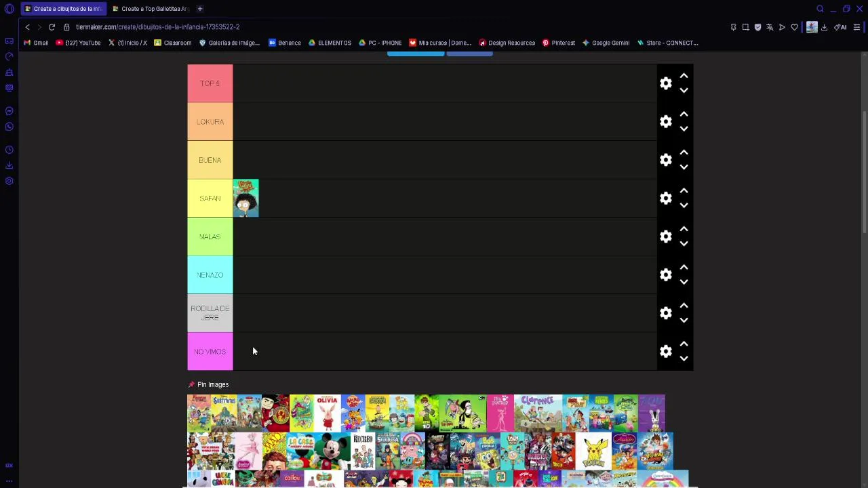Viewport: 868px width, 488px height.
Task: Select the gray RODILLA DE JERE label
Action: [x=210, y=313]
